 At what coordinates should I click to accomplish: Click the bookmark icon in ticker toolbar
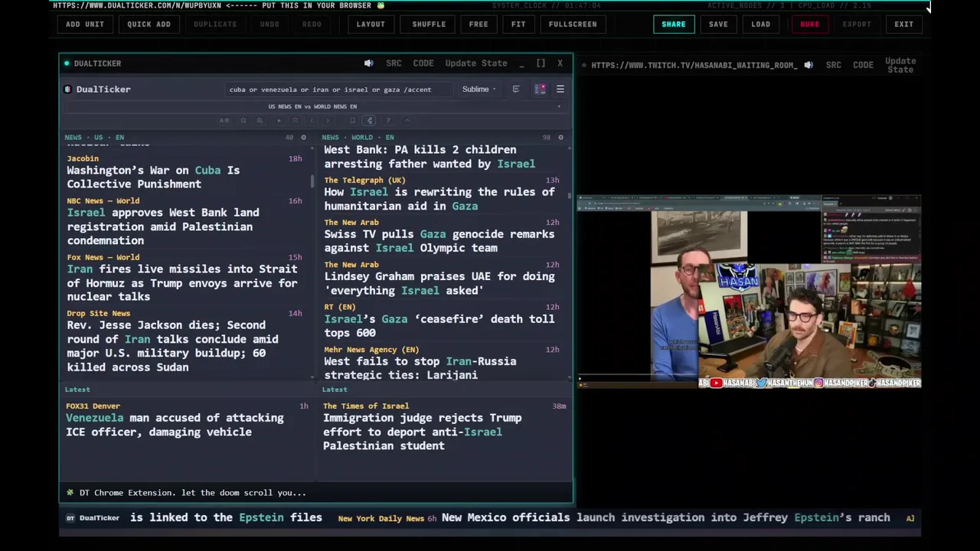(352, 120)
